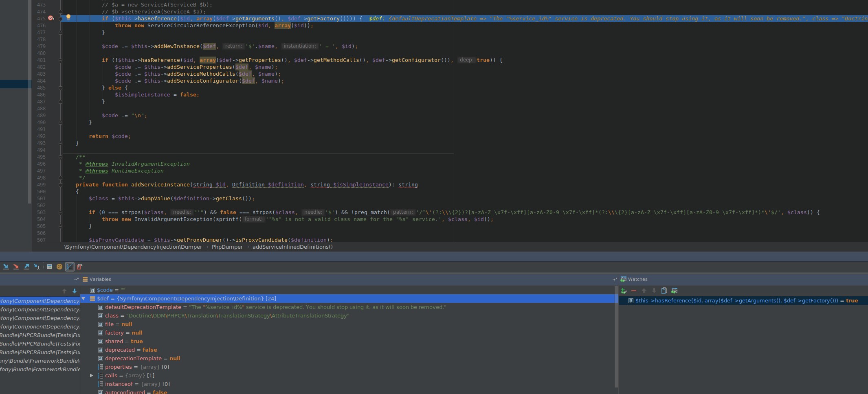Image resolution: width=868 pixels, height=394 pixels.
Task: Click Move Watch Down arrow in Watches toolbar
Action: [654, 291]
